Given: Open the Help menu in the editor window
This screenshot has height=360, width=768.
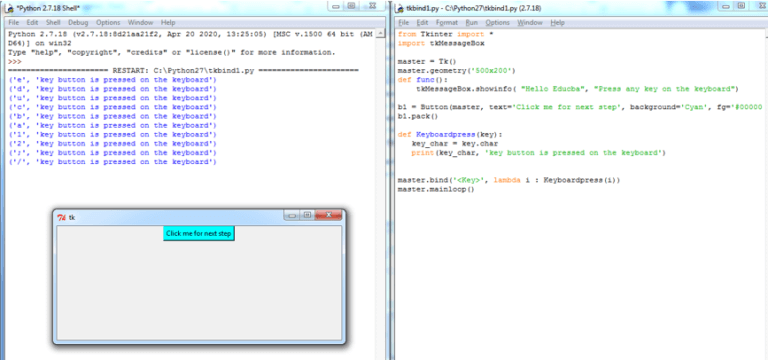Looking at the screenshot, I should pos(557,23).
